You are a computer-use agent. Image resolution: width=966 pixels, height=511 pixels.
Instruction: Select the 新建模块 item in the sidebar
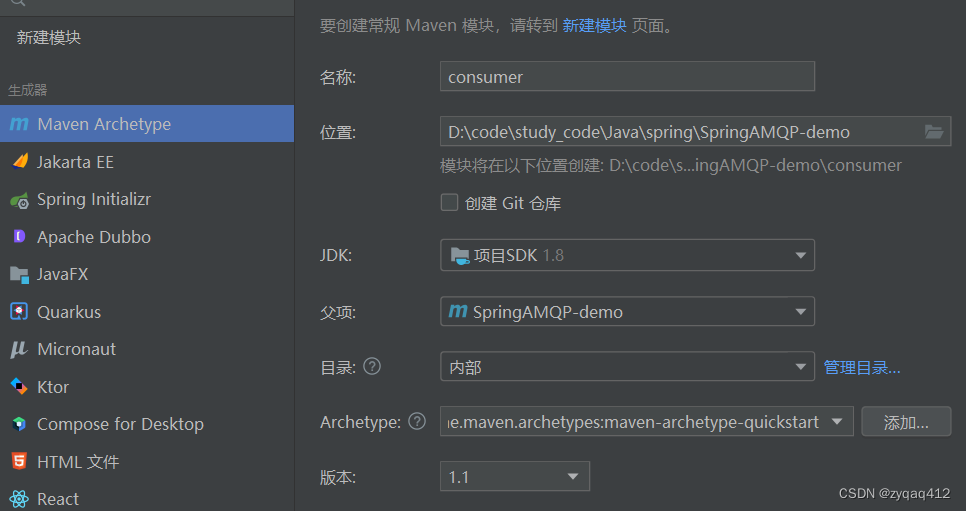49,38
